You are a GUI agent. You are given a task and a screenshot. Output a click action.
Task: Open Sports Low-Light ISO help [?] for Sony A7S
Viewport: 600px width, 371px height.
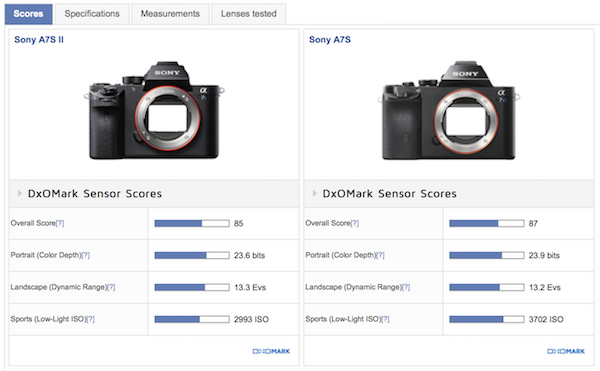[385, 319]
